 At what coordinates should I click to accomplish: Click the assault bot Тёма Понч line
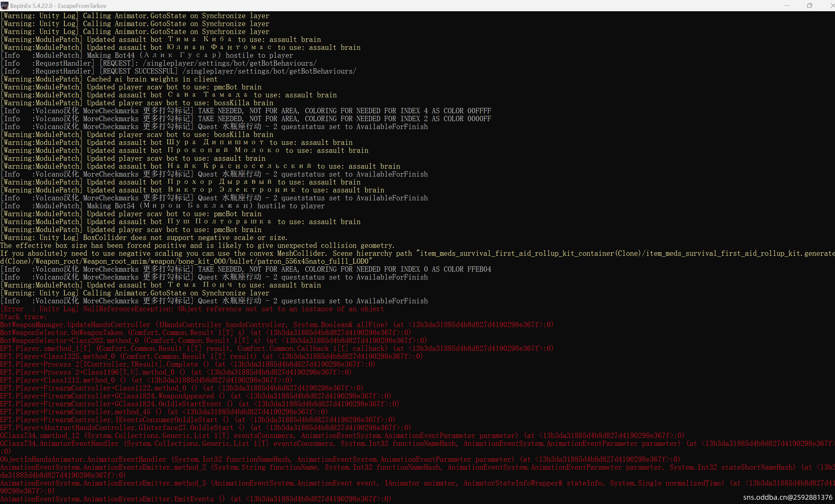coord(160,285)
